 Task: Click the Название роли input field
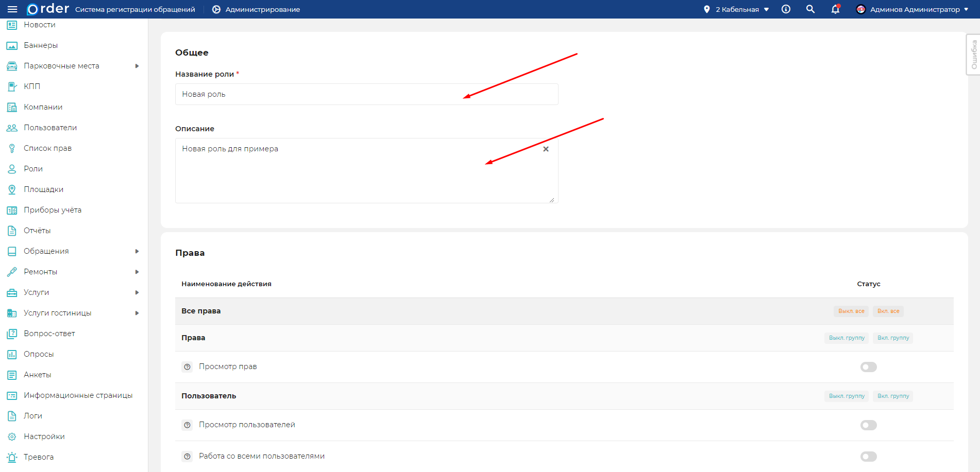(366, 94)
